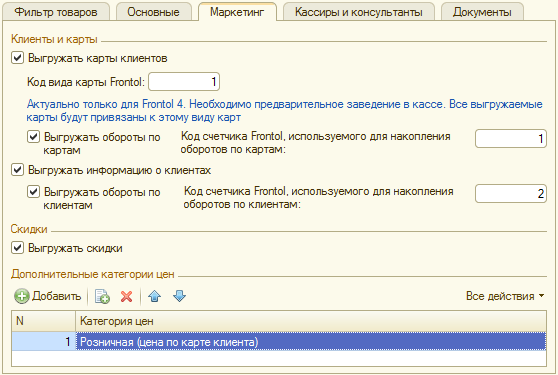The image size is (558, 375).
Task: Switch to the Фильтр товаров tab
Action: [56, 12]
